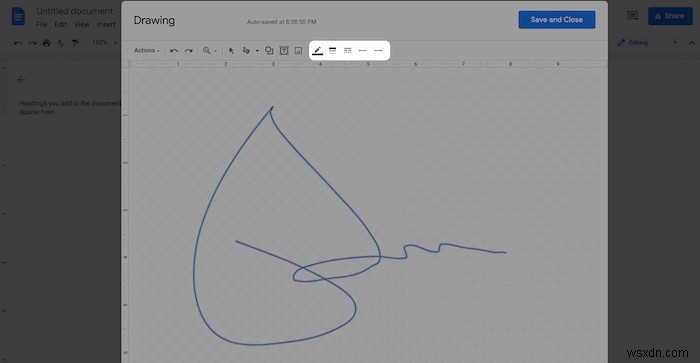Choose the Select arrow tool
The width and height of the screenshot is (700, 363).
pos(231,51)
